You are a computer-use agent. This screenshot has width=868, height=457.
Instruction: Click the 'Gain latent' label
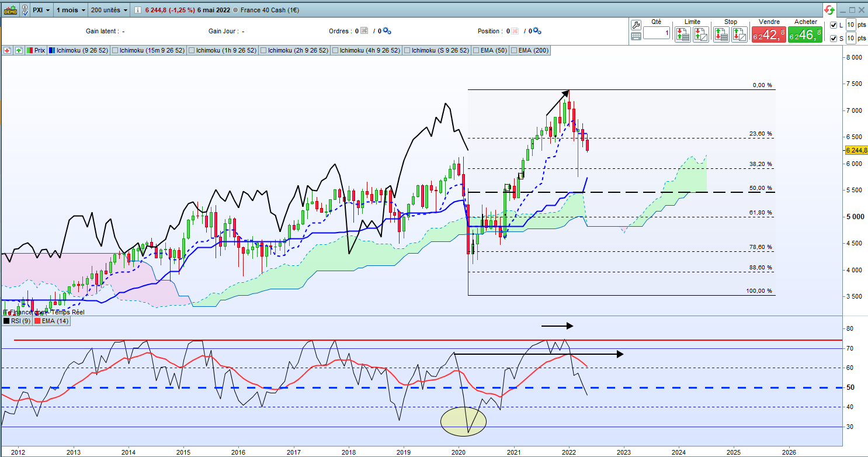point(102,31)
